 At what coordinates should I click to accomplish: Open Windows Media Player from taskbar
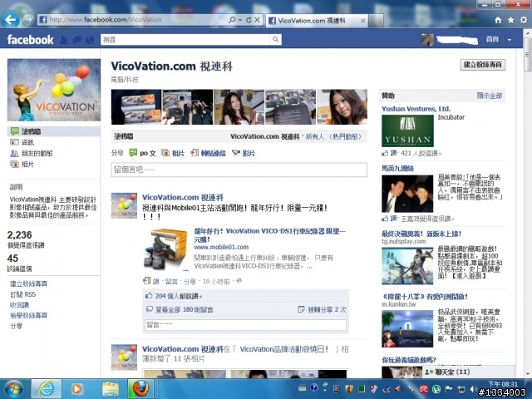coord(76,389)
